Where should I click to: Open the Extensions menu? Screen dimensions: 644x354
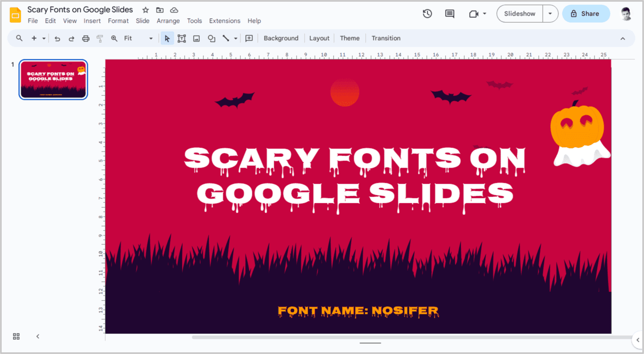click(x=225, y=21)
